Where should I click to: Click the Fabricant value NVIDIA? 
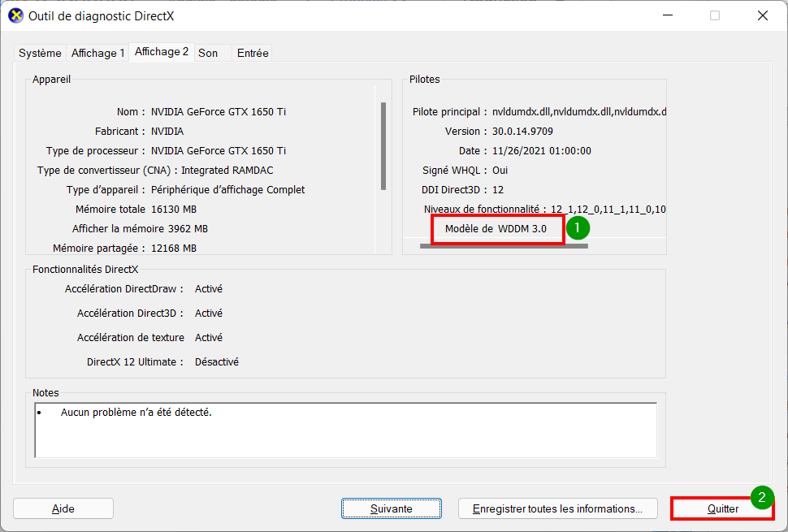(167, 132)
